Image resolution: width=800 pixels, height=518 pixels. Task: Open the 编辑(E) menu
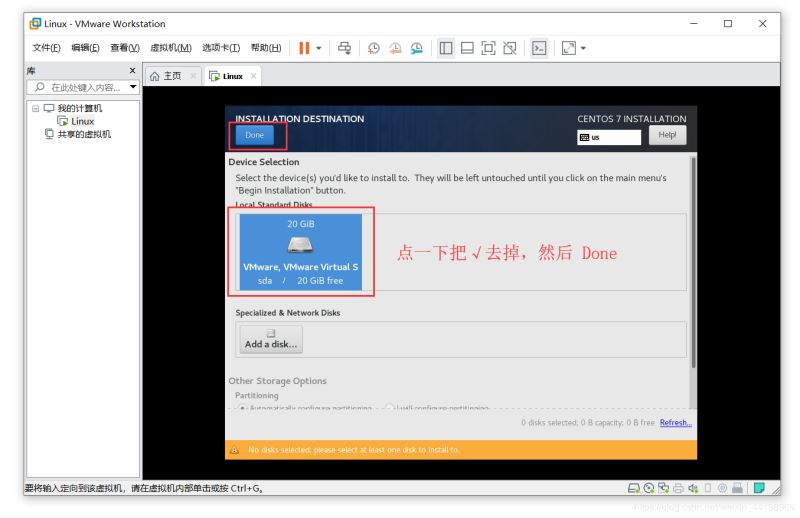(85, 47)
